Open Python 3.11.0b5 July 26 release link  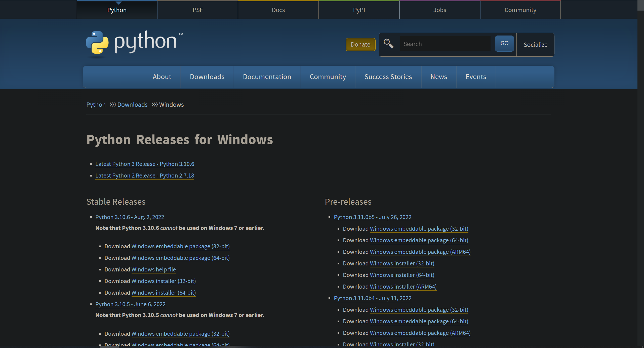tap(372, 217)
